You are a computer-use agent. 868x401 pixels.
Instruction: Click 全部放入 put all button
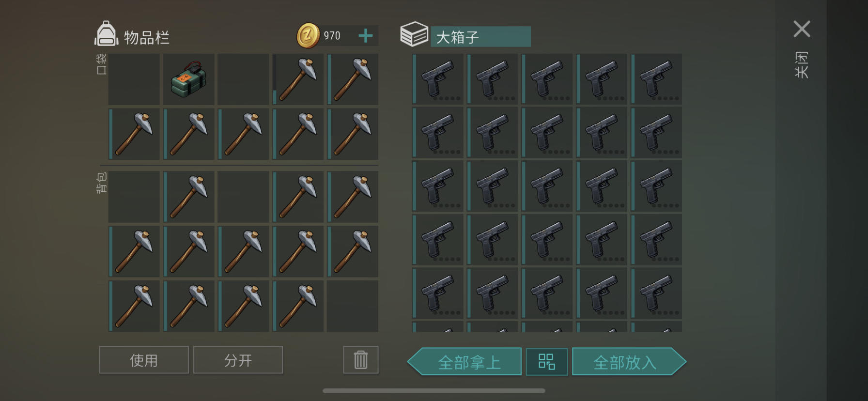click(x=629, y=362)
